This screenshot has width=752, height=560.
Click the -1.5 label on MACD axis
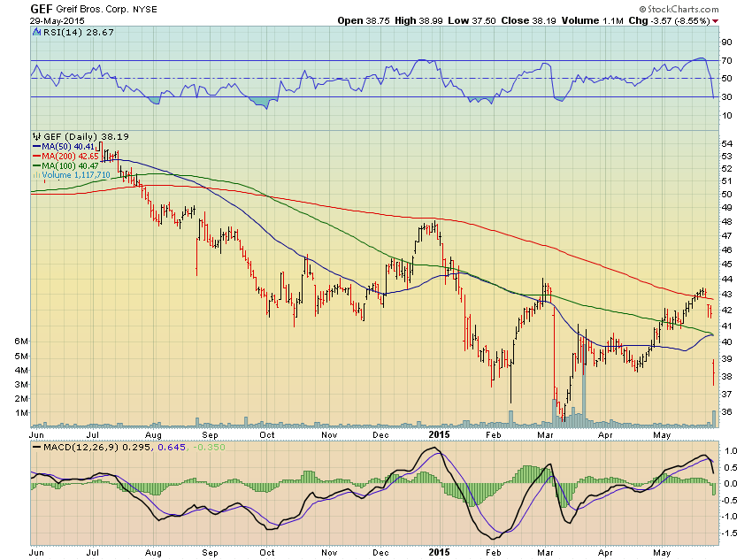[729, 533]
